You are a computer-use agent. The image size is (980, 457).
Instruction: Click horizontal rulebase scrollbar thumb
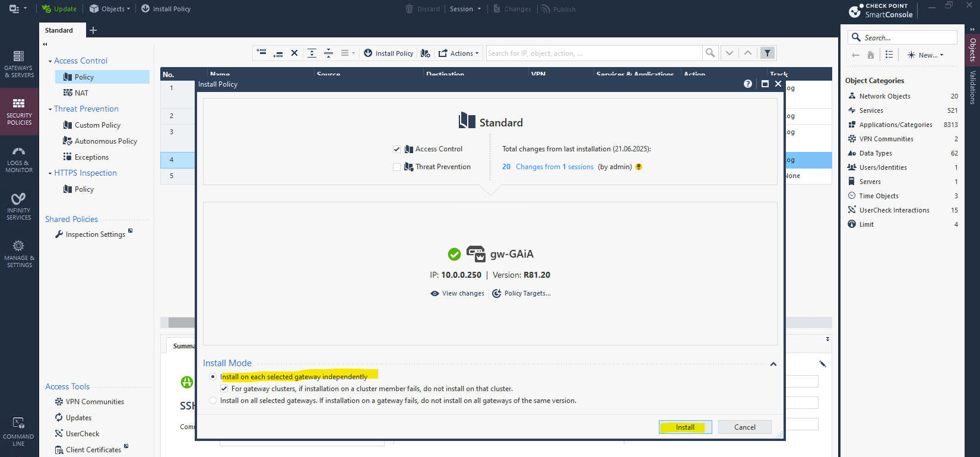(x=182, y=322)
